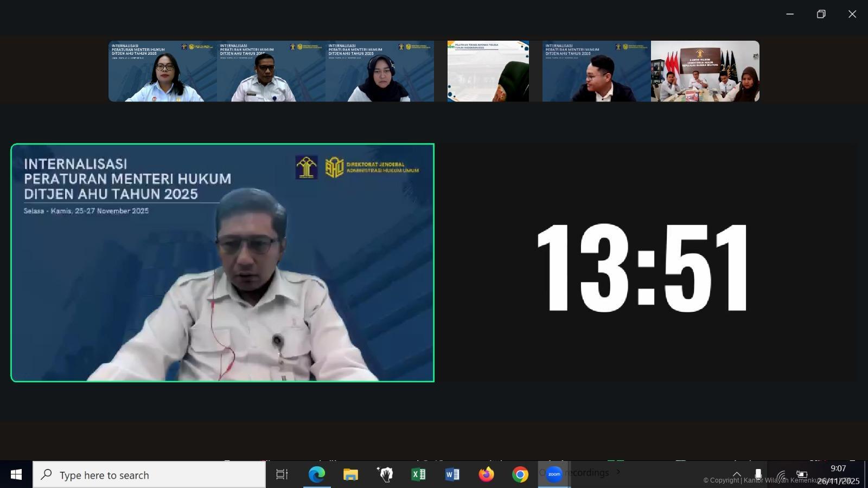Open File Explorer from the taskbar
The width and height of the screenshot is (868, 488).
click(x=350, y=474)
